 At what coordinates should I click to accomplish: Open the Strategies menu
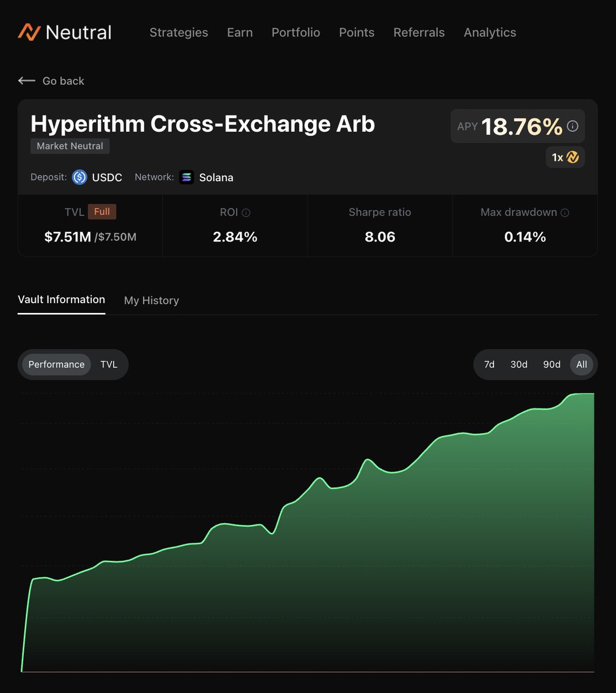point(179,32)
